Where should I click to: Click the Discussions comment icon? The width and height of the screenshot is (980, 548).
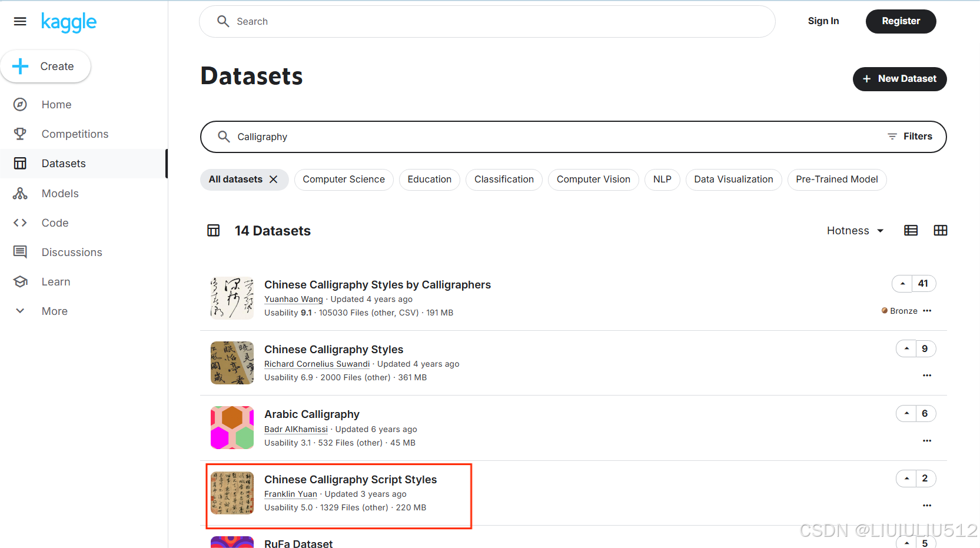(20, 253)
